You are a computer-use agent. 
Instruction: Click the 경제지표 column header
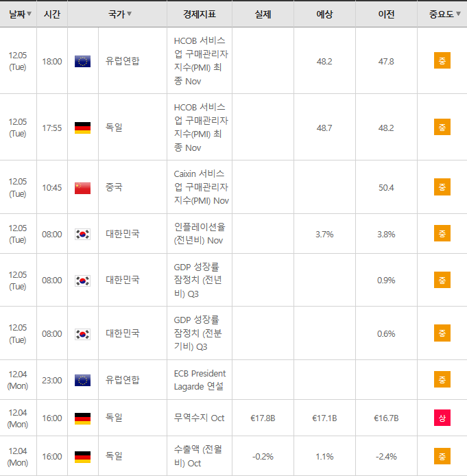200,14
